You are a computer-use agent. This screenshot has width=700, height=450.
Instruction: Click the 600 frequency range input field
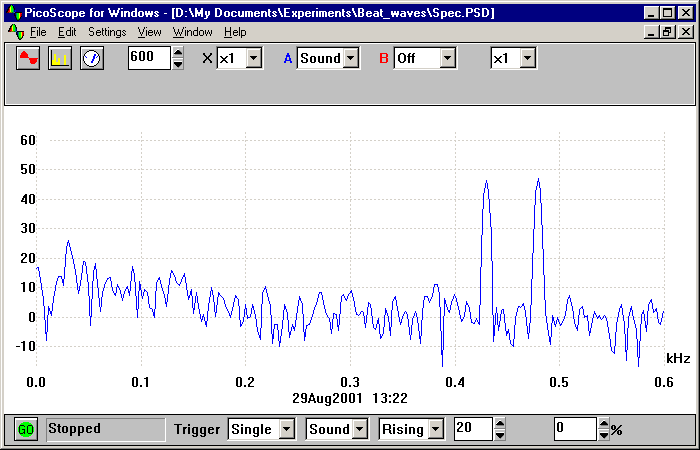click(149, 57)
